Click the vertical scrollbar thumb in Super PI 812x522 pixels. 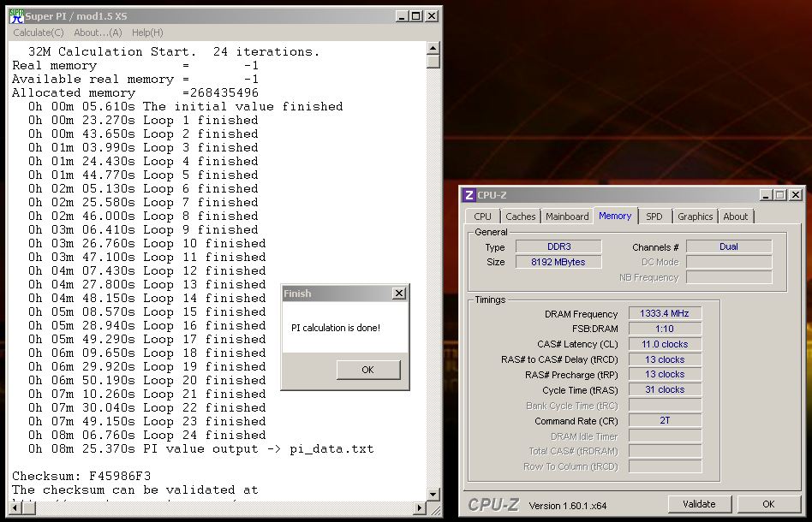coord(433,62)
